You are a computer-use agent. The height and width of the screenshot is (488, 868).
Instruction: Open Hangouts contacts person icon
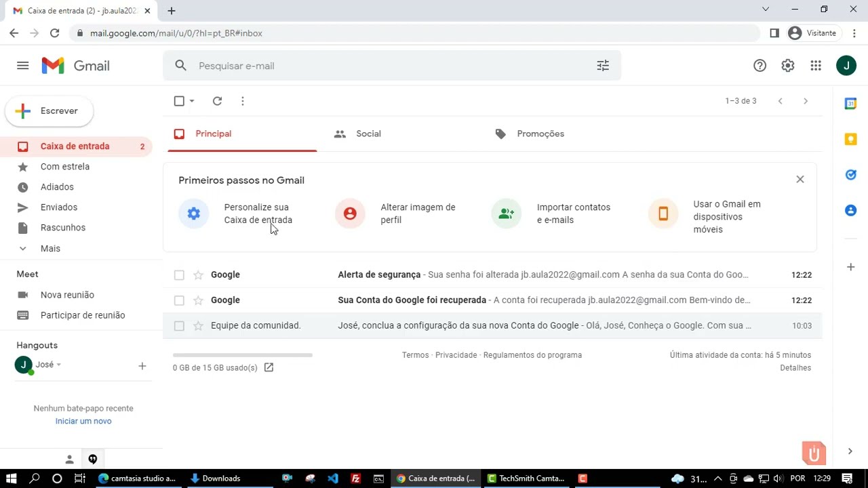(x=69, y=460)
